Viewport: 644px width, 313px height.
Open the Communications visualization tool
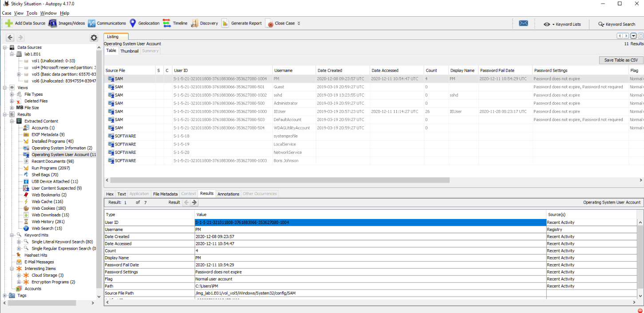(107, 23)
